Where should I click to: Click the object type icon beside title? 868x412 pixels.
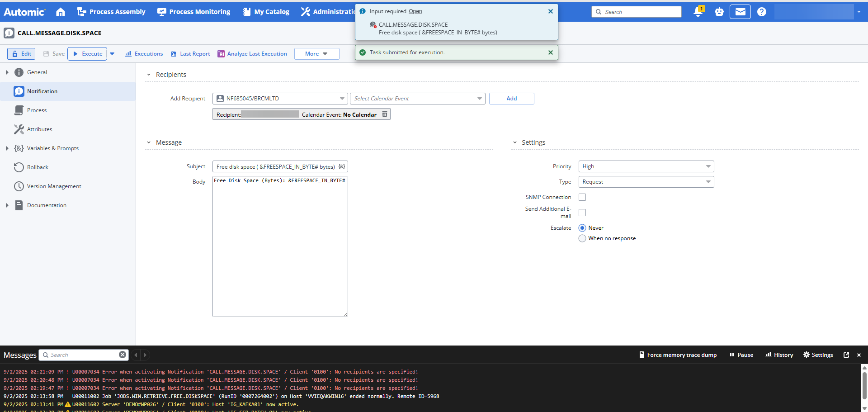pyautogui.click(x=9, y=33)
